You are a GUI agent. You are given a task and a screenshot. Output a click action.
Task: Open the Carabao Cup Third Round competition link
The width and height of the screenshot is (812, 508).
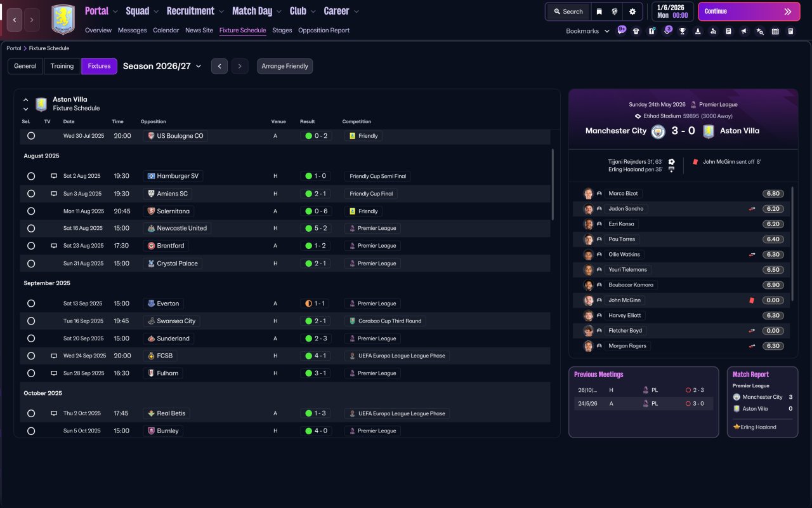[385, 321]
